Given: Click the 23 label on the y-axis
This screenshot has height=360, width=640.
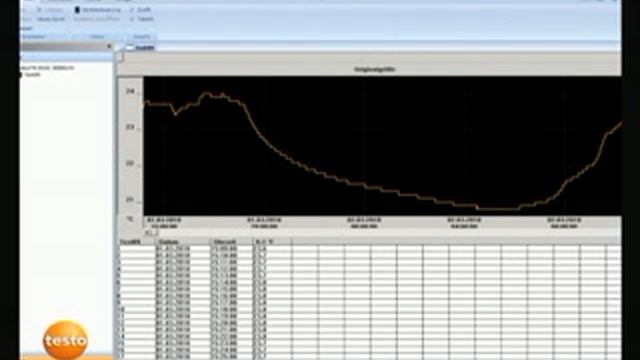Looking at the screenshot, I should 130,127.
